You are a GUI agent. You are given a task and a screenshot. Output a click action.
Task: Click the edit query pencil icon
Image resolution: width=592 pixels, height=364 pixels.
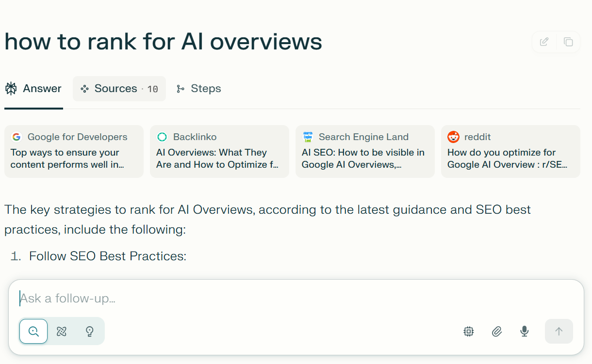pyautogui.click(x=544, y=42)
